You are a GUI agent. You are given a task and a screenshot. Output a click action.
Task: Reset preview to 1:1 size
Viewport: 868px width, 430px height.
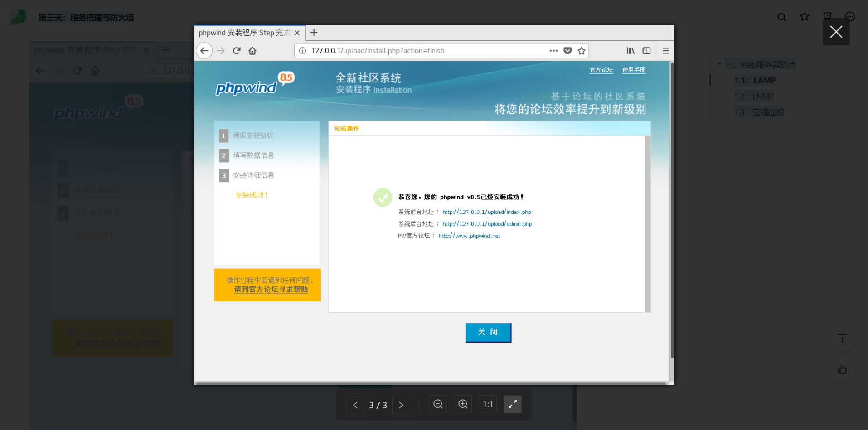click(488, 404)
